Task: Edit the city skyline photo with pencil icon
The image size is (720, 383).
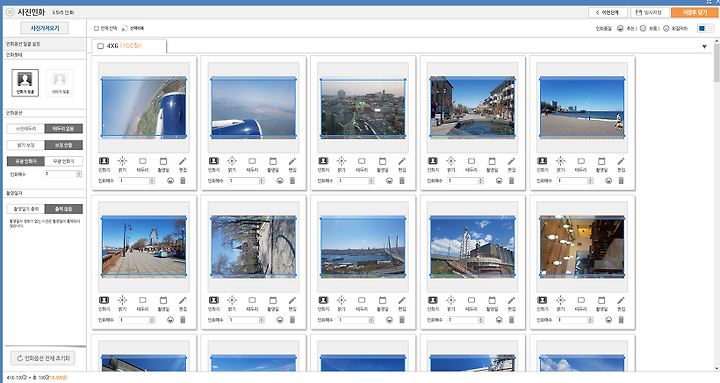Action: pyautogui.click(x=402, y=164)
